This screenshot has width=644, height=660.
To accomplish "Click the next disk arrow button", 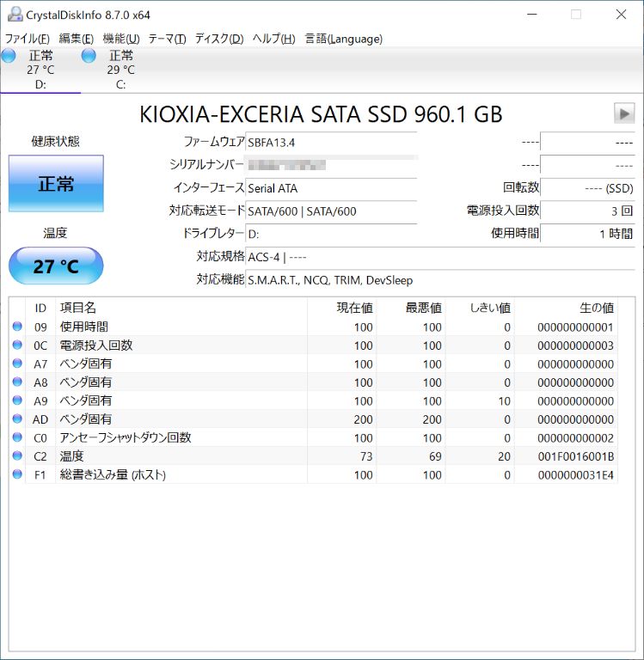I will pyautogui.click(x=624, y=113).
